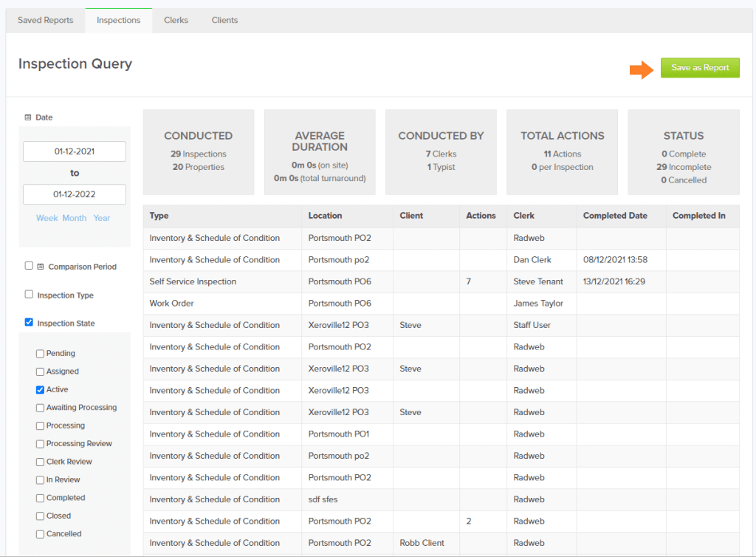Image resolution: width=756 pixels, height=557 pixels.
Task: Click the AVERAGE DURATION summary card
Action: pos(320,152)
